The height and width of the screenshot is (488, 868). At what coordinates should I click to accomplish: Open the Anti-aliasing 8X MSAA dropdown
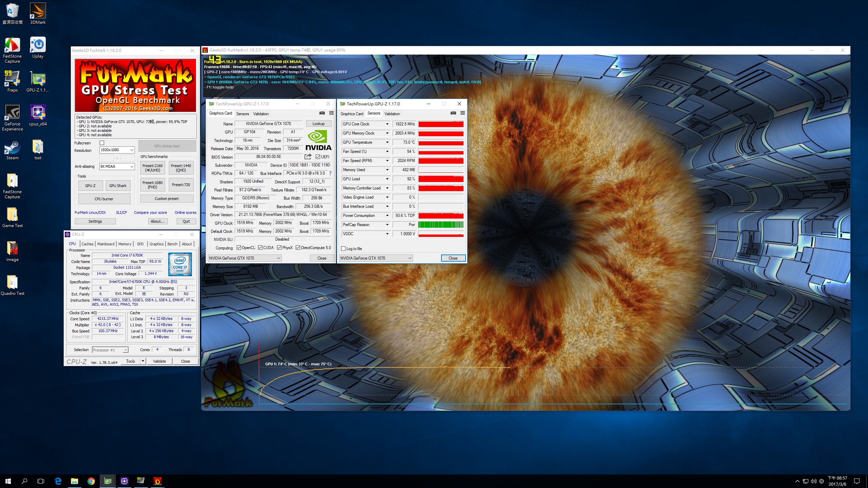click(117, 166)
